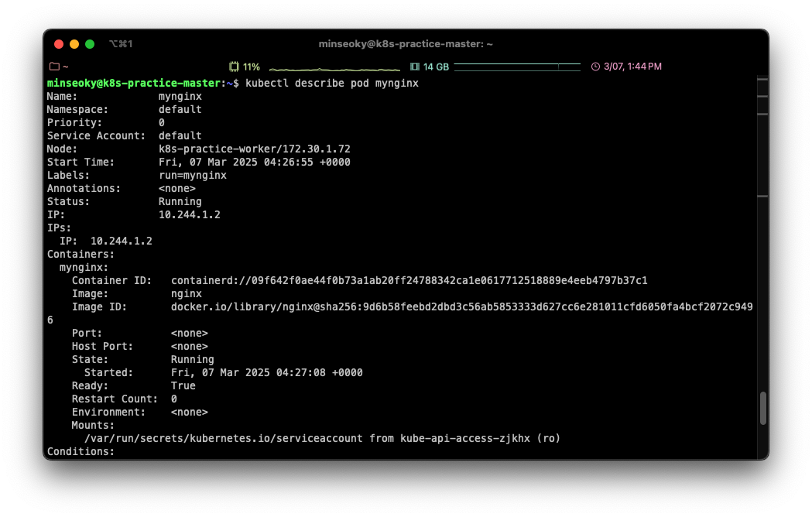This screenshot has height=517, width=812.
Task: Click the CPU chip icon beside 11%
Action: coord(234,67)
